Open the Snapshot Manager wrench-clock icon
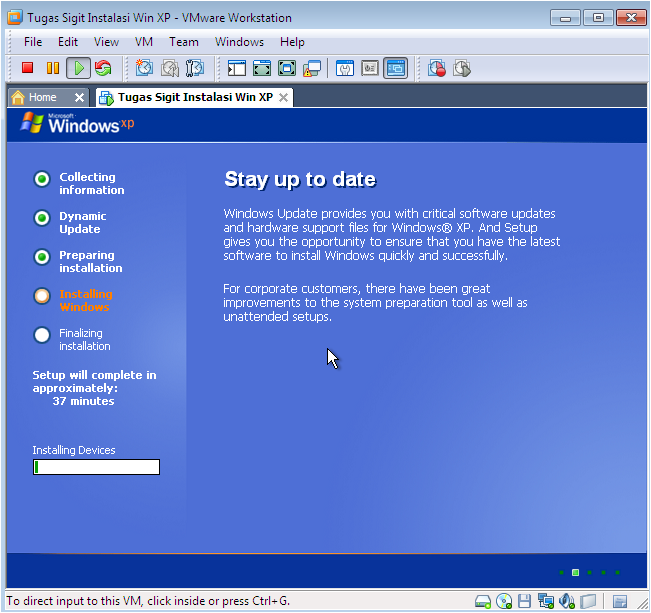Screen dimensions: 651x613 click(195, 68)
